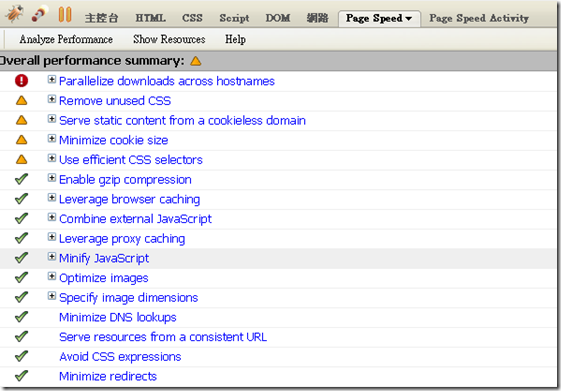
Task: Expand the Minimize cookie size rule
Action: (52, 138)
